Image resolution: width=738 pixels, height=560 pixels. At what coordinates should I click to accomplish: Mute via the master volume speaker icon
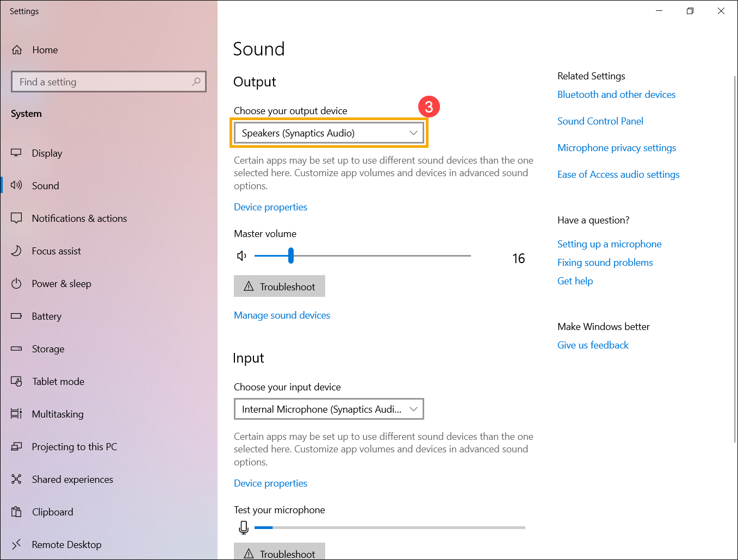[x=242, y=256]
